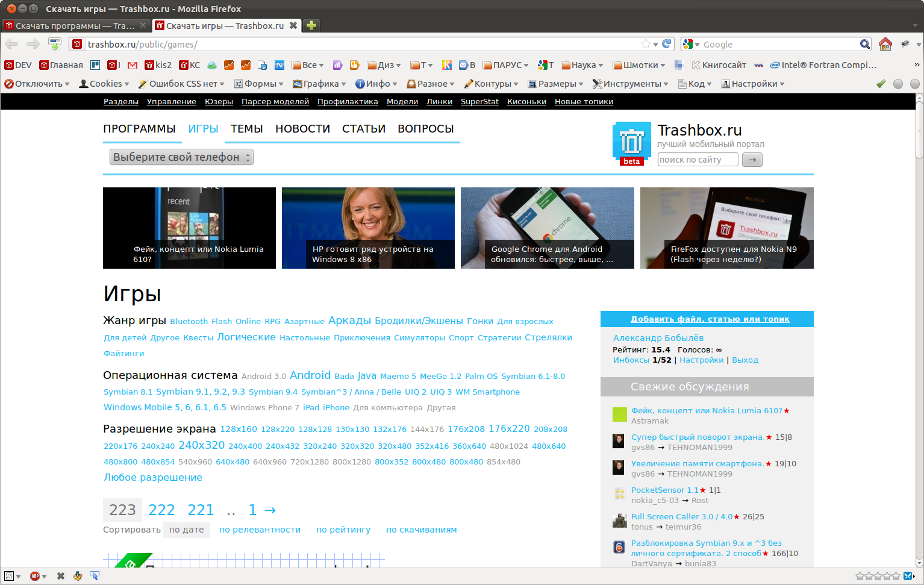Go to page 222
924x585 pixels.
(x=161, y=510)
